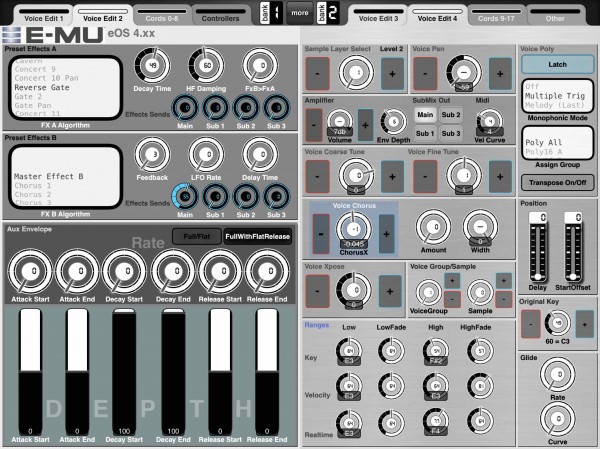Switch to the Voice Edit 1 tab
600x449 pixels.
(x=44, y=15)
